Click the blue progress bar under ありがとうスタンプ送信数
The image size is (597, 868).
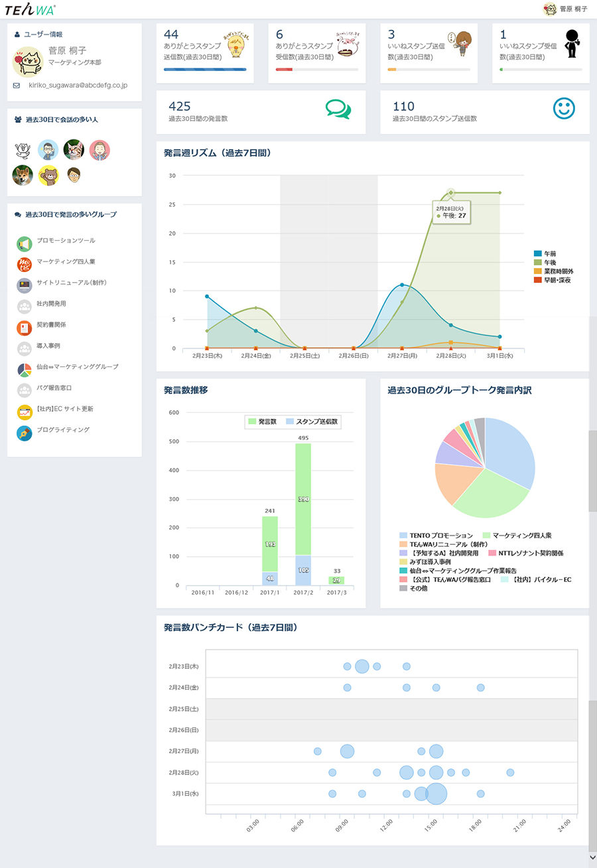tap(205, 69)
